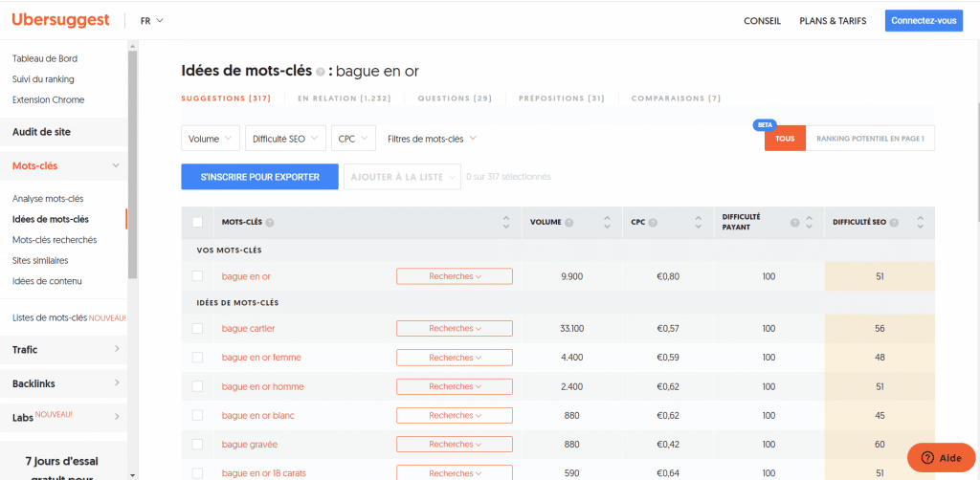Click the Ubersuggest logo
The height and width of the screenshot is (480, 980).
pos(60,20)
